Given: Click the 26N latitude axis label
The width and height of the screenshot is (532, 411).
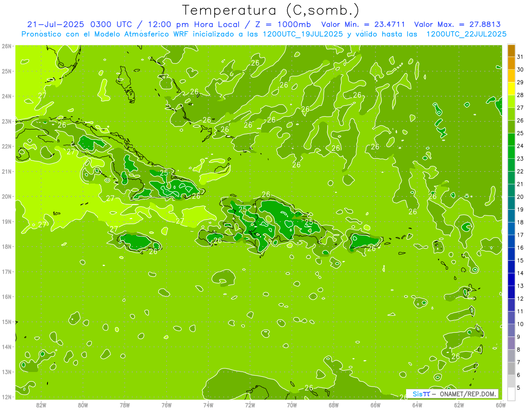Looking at the screenshot, I should [6, 46].
